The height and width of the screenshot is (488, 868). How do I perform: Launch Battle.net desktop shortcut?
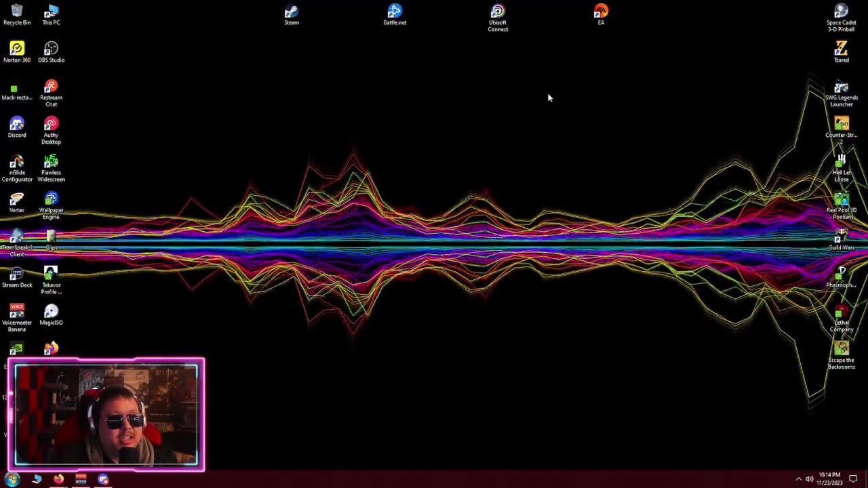395,15
